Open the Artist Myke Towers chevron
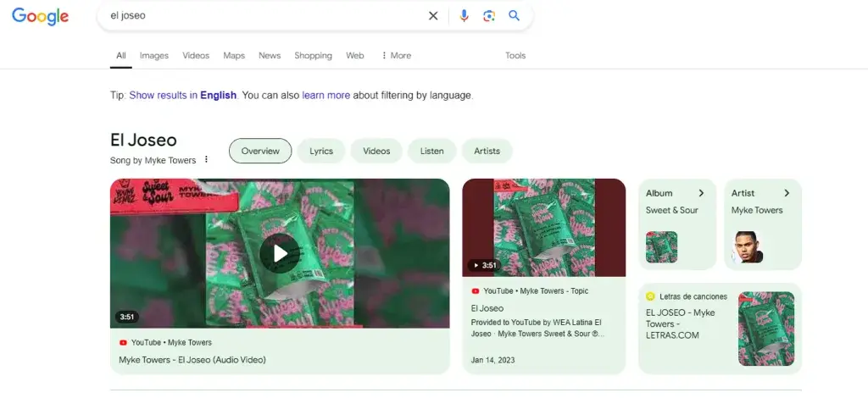 click(787, 193)
